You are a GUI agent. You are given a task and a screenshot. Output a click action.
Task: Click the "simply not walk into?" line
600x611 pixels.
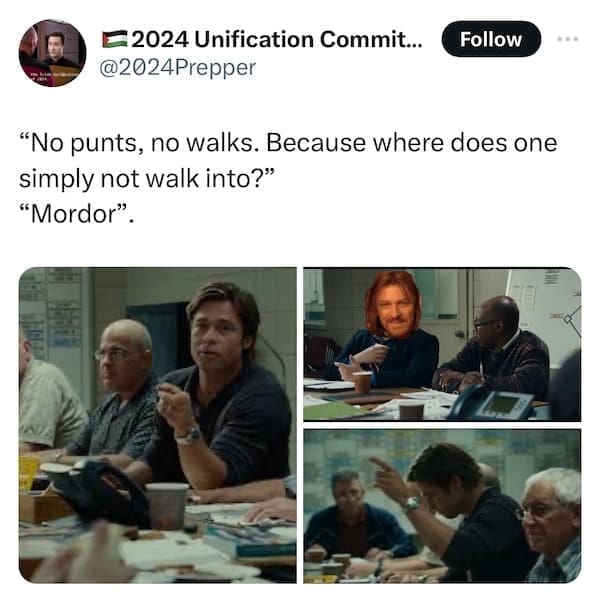click(x=147, y=179)
